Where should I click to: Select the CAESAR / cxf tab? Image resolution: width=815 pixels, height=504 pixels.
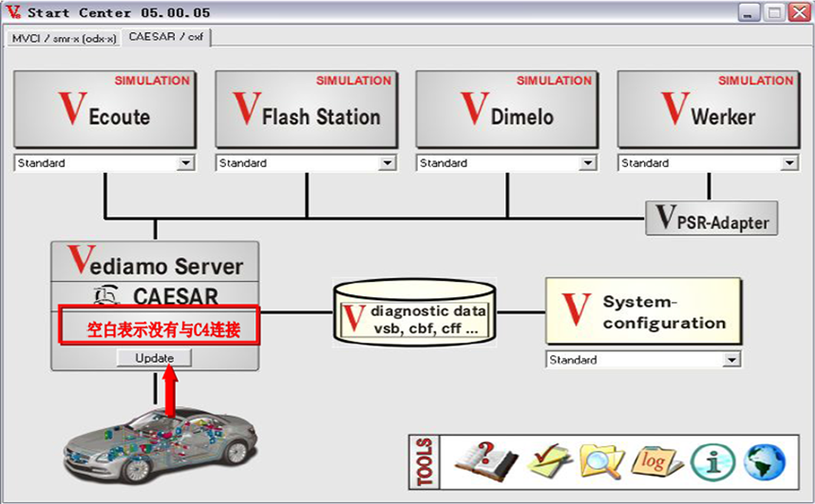pos(166,37)
